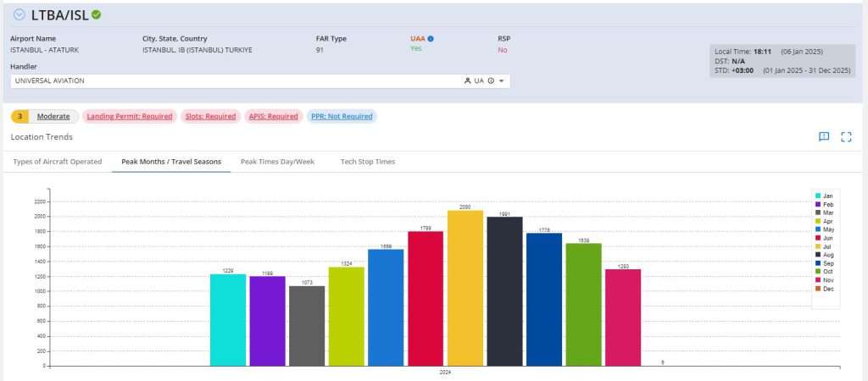Image resolution: width=868 pixels, height=381 pixels.
Task: Toggle the Jul legend entry
Action: [826, 246]
